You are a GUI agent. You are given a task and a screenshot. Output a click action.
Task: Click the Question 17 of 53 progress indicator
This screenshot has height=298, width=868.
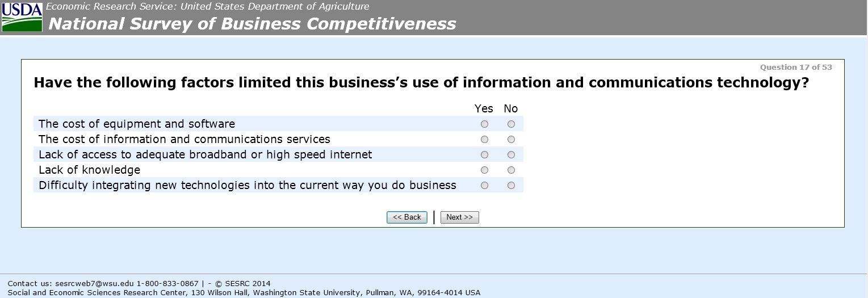[x=796, y=68]
